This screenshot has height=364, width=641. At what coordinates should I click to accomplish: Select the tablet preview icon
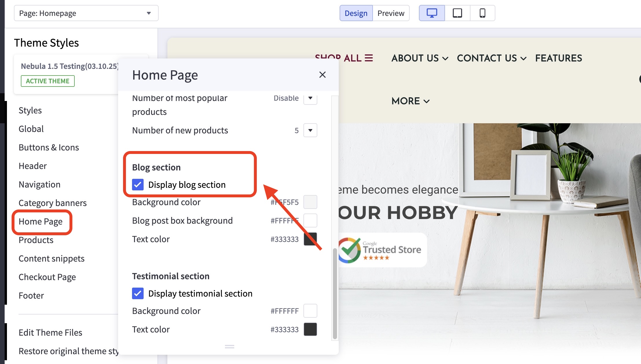(457, 13)
